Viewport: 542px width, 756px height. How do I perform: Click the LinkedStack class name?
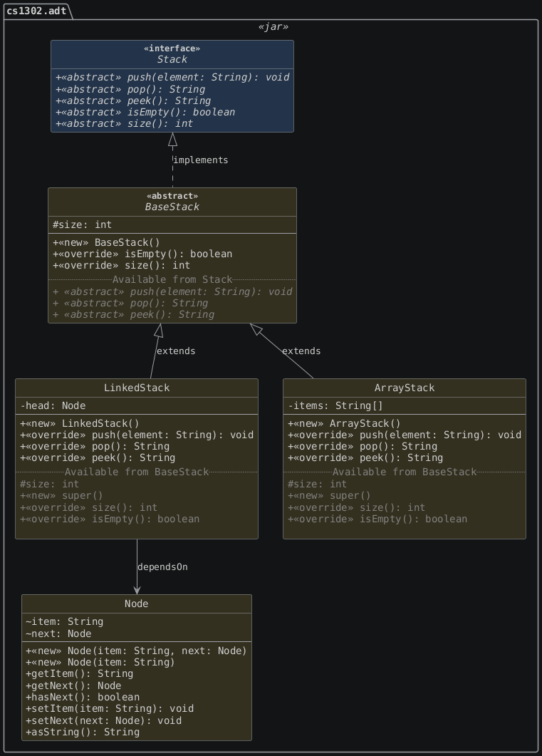pyautogui.click(x=137, y=388)
